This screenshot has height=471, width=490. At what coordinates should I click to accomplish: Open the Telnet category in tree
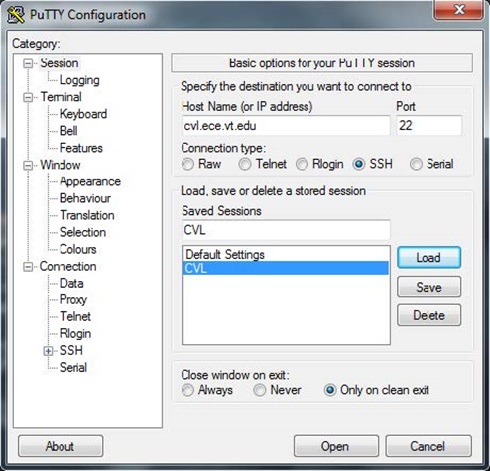75,317
